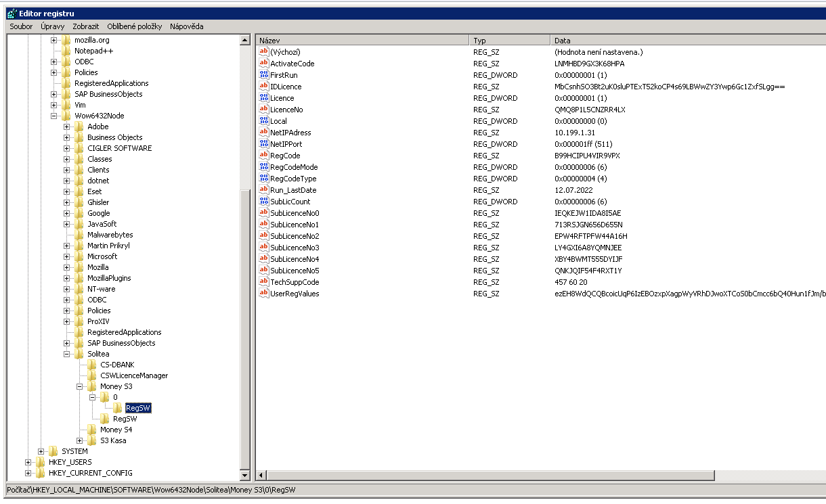The width and height of the screenshot is (826, 504).
Task: Sort values by the Název column header
Action: 362,41
